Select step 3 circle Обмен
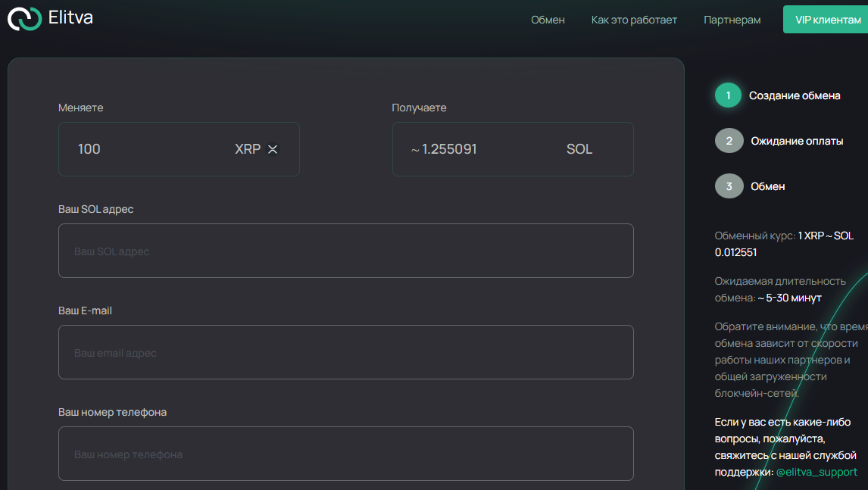This screenshot has width=868, height=490. (x=729, y=186)
